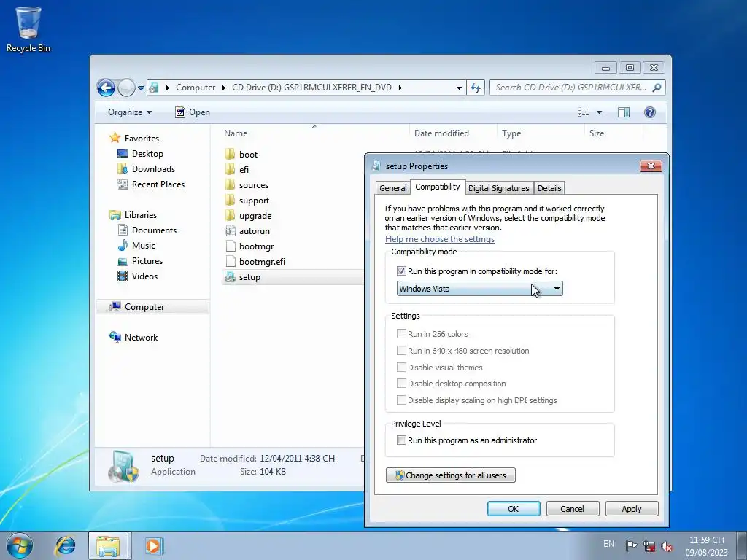Click Help me choose the settings link
The image size is (747, 560).
440,239
